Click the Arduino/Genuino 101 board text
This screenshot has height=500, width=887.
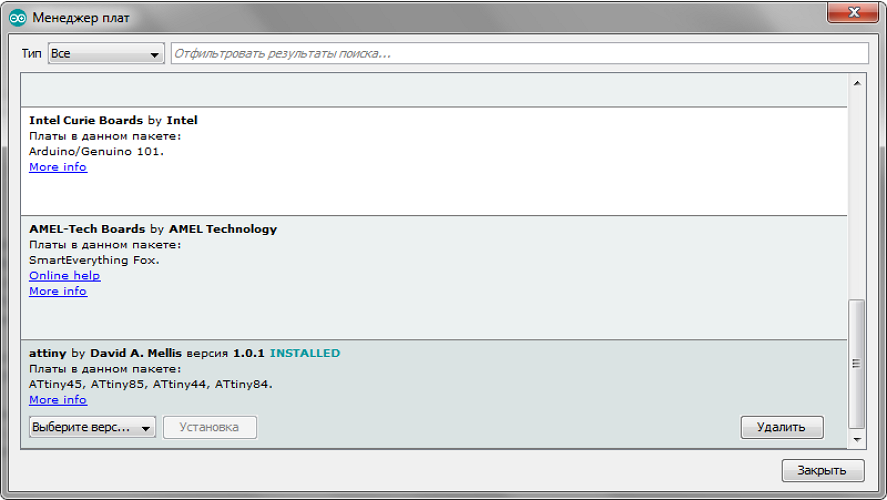click(96, 151)
